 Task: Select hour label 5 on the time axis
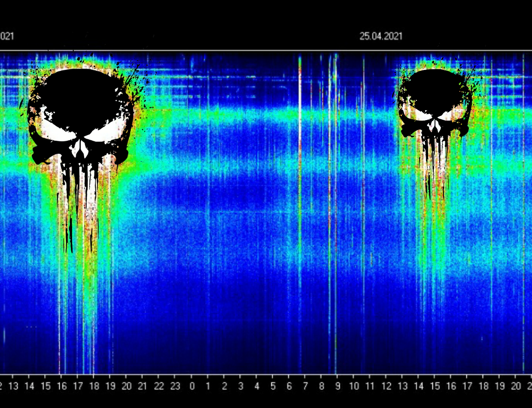click(x=273, y=386)
